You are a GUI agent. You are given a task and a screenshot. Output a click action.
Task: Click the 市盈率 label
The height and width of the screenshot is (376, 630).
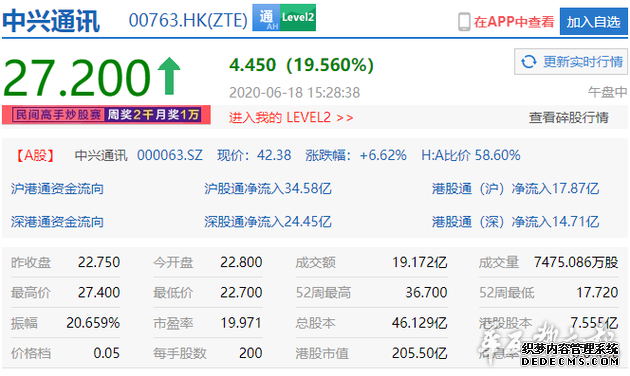pos(173,323)
